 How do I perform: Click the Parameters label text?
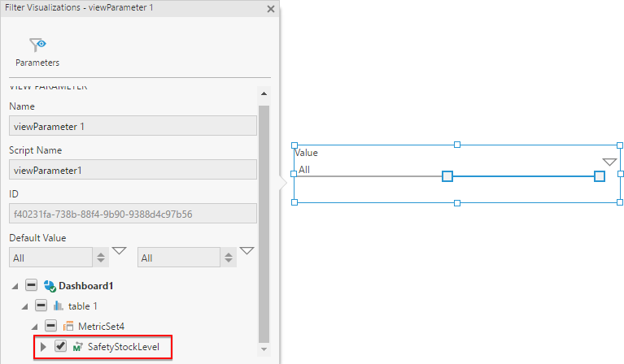click(37, 63)
